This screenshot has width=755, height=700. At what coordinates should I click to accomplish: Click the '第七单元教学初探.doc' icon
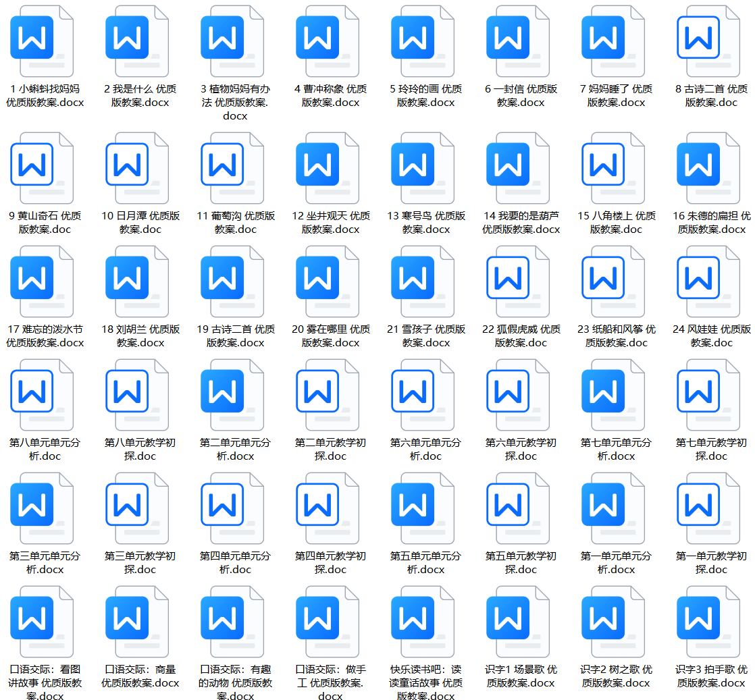pyautogui.click(x=709, y=396)
